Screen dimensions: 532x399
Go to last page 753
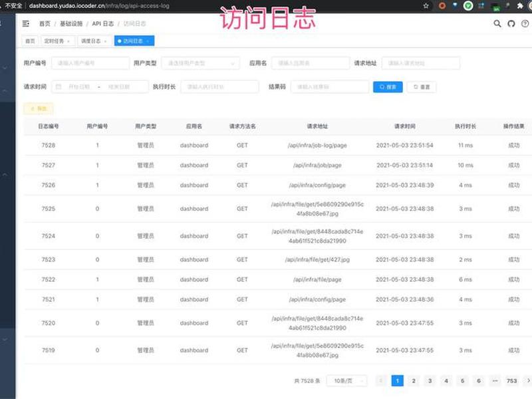tap(511, 380)
